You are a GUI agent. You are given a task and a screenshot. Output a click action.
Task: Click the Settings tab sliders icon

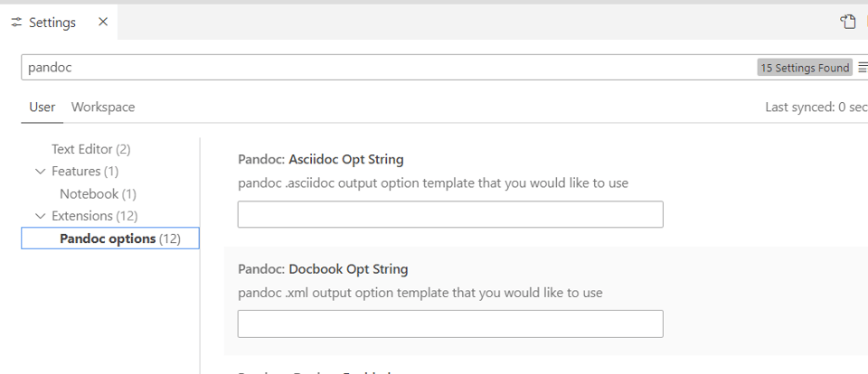tap(16, 23)
